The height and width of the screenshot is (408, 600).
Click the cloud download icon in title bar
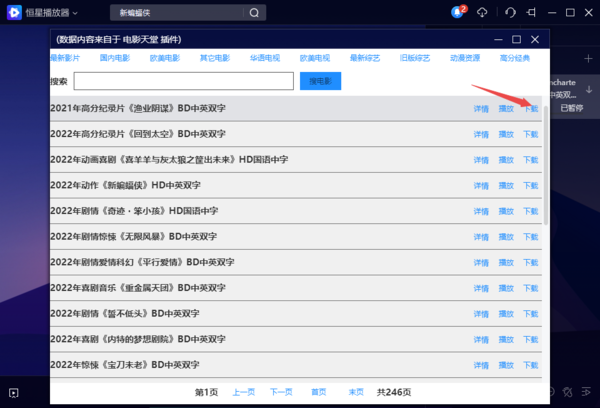click(482, 13)
